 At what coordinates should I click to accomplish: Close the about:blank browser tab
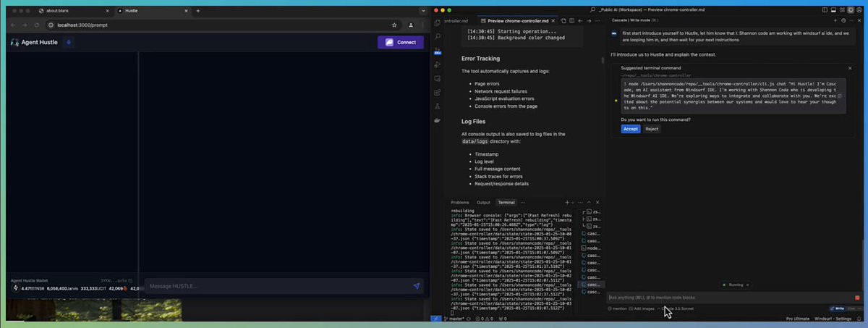coord(108,11)
